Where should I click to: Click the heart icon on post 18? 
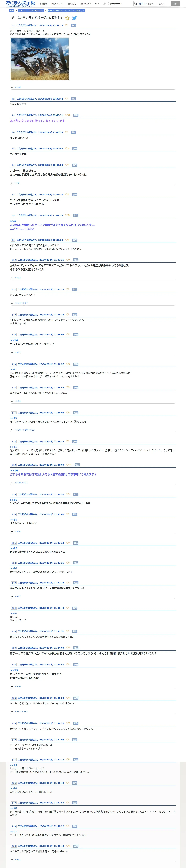68,465
